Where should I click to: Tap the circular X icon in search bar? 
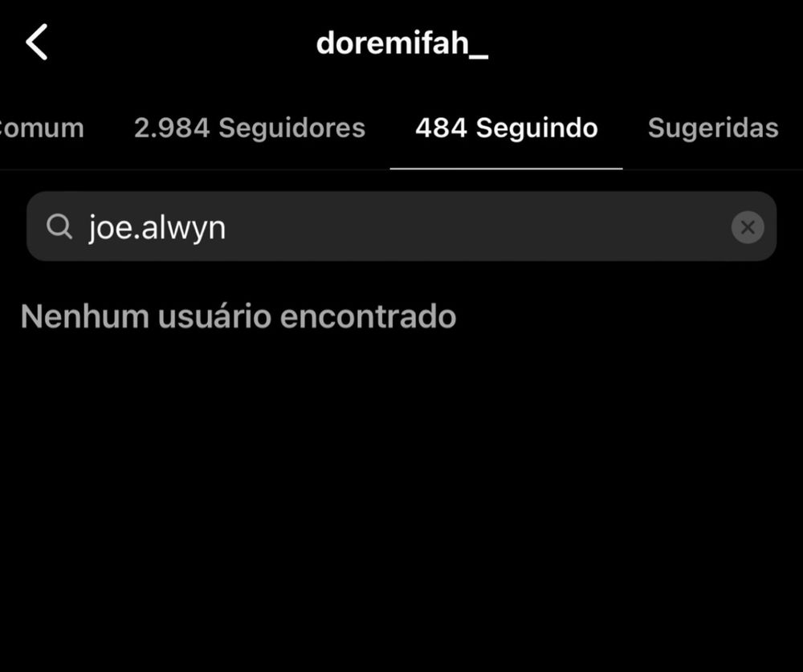(x=747, y=227)
